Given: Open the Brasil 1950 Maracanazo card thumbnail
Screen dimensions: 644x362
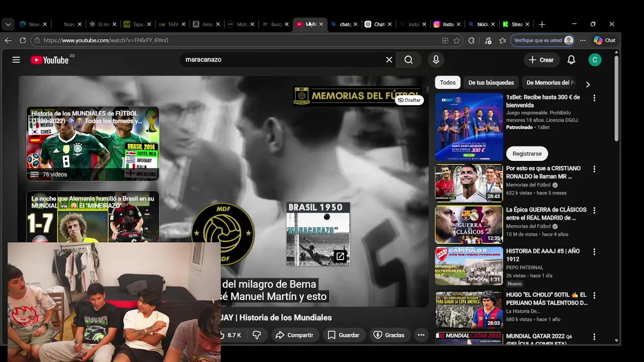Looking at the screenshot, I should [318, 234].
